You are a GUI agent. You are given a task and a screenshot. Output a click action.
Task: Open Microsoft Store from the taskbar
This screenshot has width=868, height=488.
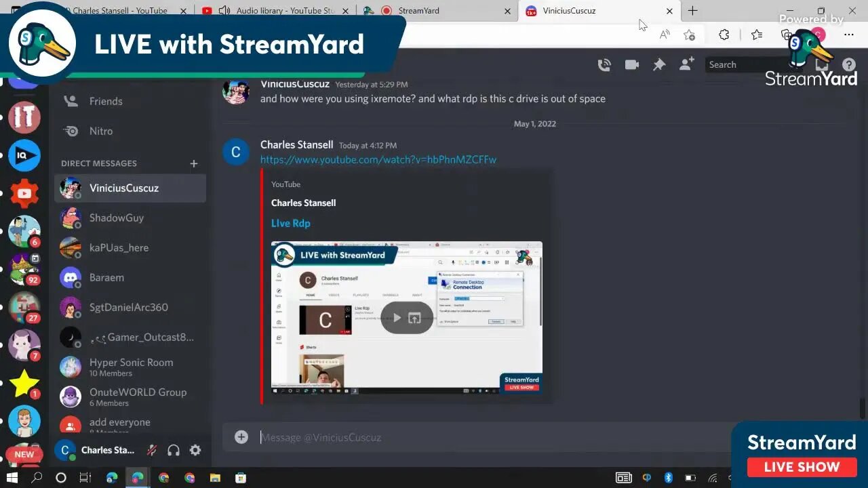pos(241,478)
